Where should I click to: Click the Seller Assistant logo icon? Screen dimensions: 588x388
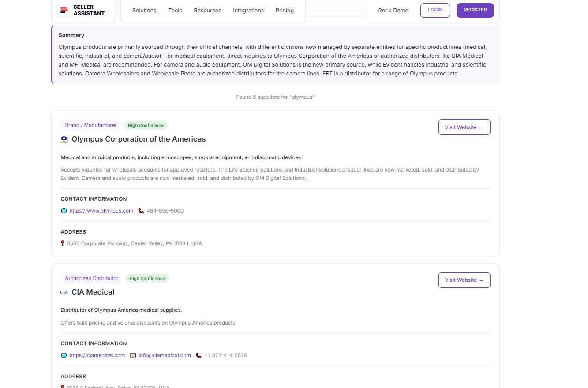click(x=64, y=10)
